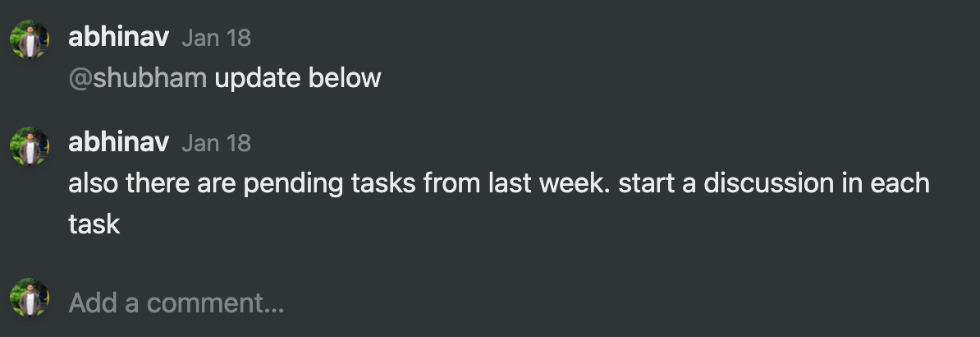Click abhinav's avatar on the first comment
The width and height of the screenshot is (980, 337).
(30, 39)
